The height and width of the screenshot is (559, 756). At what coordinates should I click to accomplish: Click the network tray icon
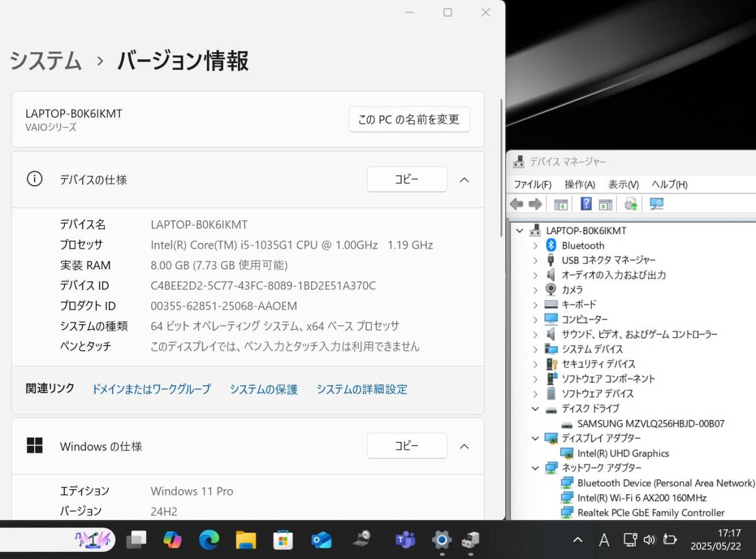click(x=629, y=539)
